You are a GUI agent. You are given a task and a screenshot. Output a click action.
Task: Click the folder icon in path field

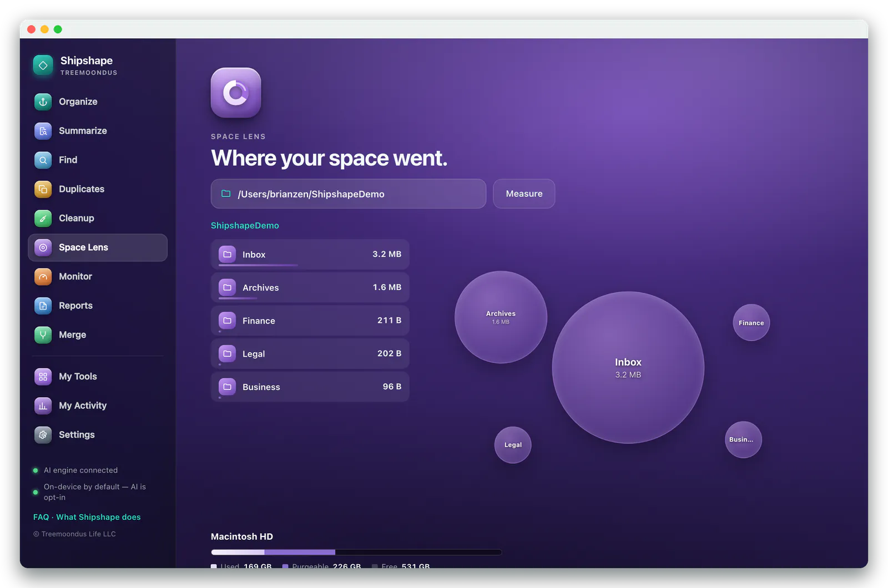(x=226, y=194)
